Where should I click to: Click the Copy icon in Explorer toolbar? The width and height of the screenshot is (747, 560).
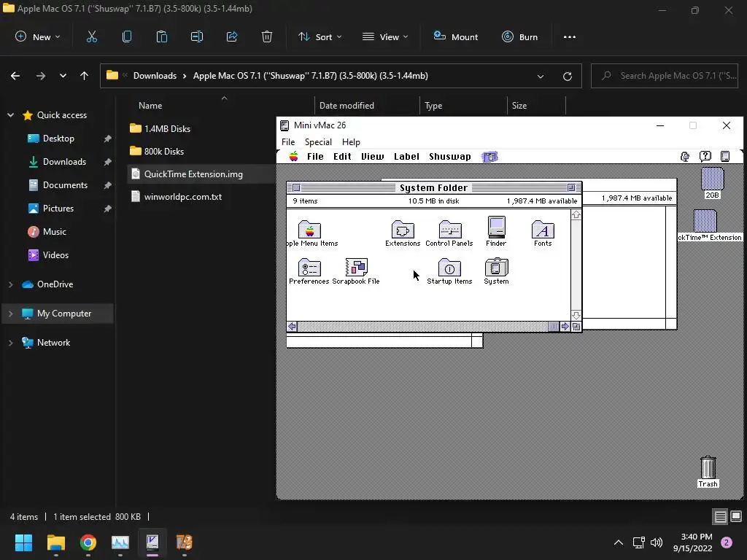[127, 36]
